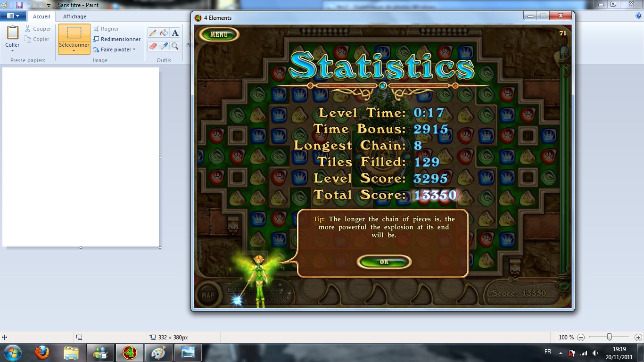This screenshot has width=644, height=362.
Task: Open the Paint application menu button
Action: click(13, 16)
